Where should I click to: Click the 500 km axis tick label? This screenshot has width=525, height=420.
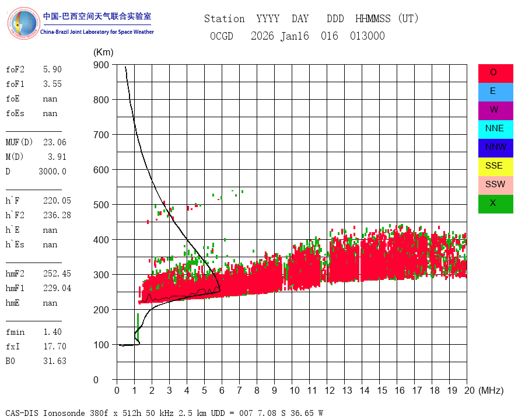coord(101,205)
